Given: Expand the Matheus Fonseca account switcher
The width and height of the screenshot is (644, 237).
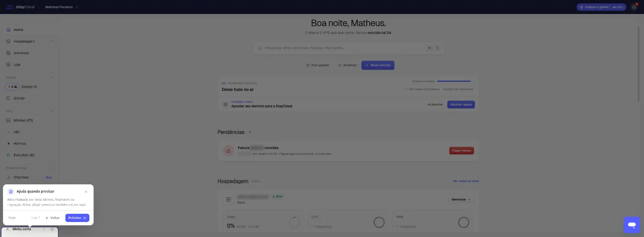Looking at the screenshot, I should pyautogui.click(x=61, y=7).
